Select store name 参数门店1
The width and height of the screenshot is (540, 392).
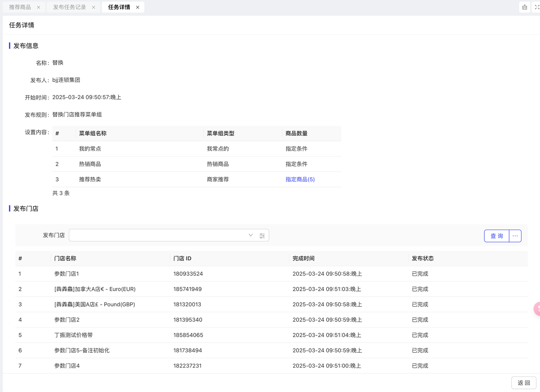[x=67, y=274]
